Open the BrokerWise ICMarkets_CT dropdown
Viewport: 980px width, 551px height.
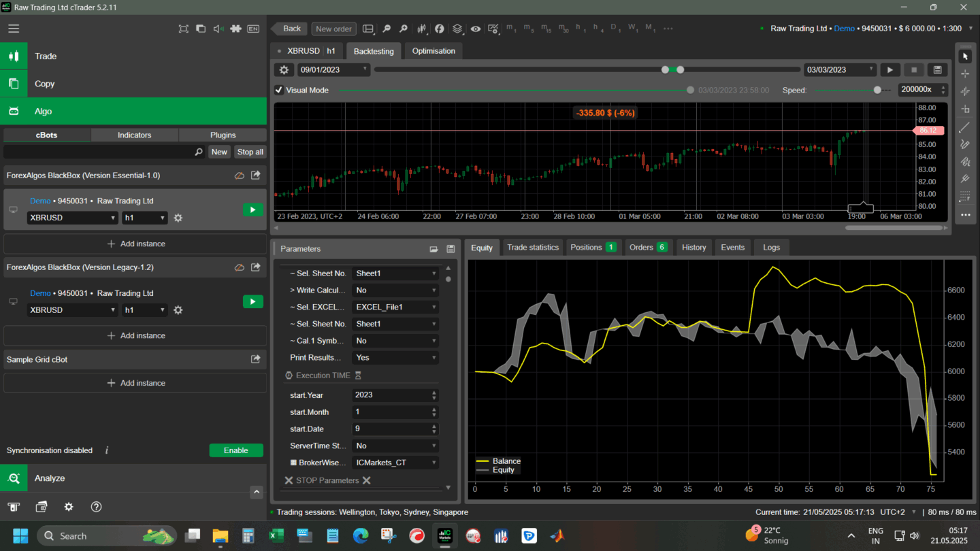tap(395, 463)
